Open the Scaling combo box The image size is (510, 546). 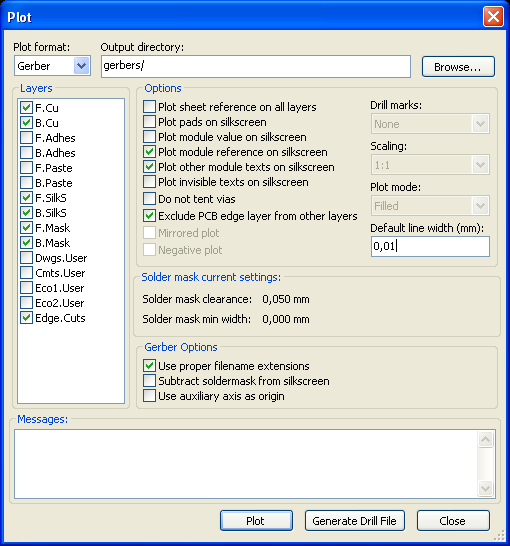point(430,164)
